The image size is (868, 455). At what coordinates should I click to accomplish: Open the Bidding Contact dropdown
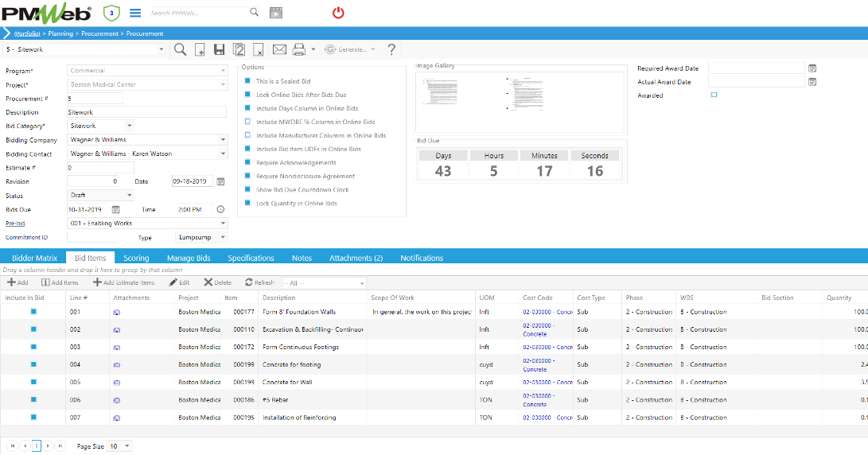click(x=223, y=154)
